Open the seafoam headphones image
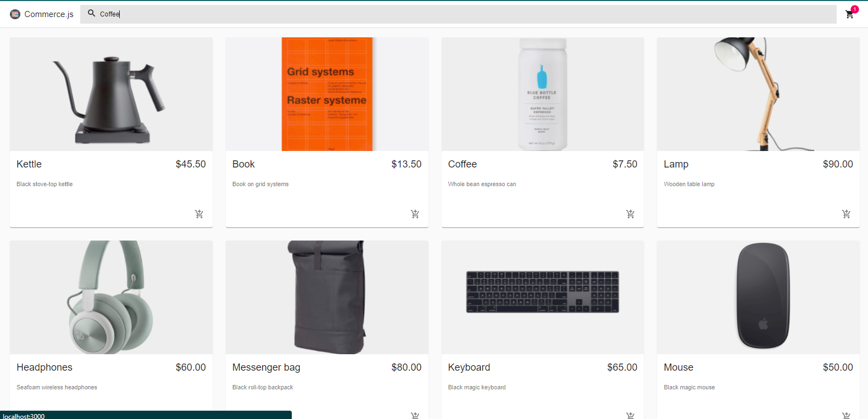868x419 pixels. tap(111, 297)
